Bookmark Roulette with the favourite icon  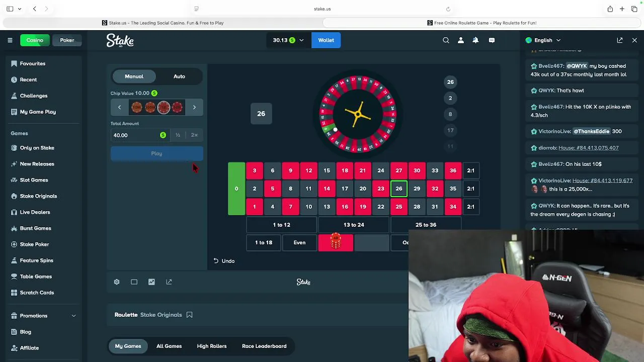pyautogui.click(x=189, y=315)
